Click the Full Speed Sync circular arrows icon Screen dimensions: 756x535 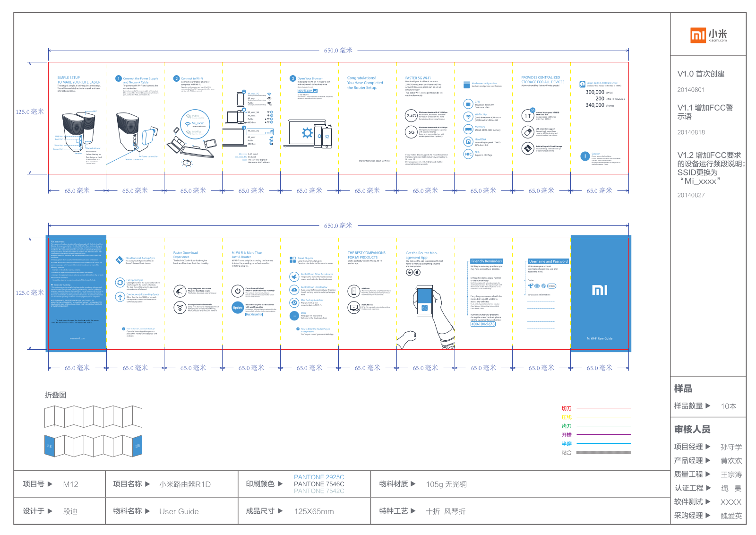click(120, 283)
